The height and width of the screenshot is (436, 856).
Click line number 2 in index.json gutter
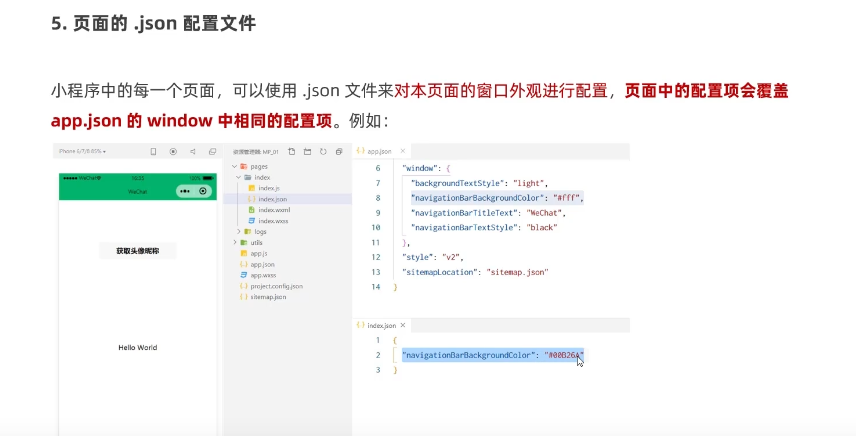tap(378, 355)
